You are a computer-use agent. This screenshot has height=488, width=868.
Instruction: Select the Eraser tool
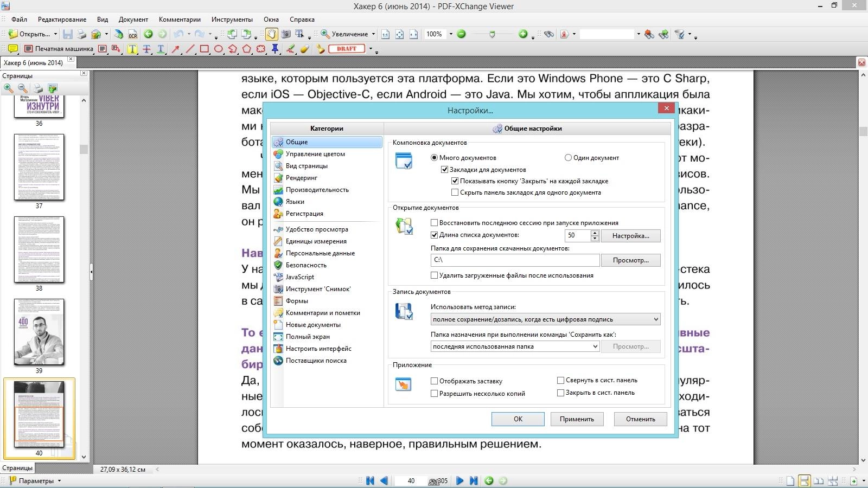coord(305,49)
